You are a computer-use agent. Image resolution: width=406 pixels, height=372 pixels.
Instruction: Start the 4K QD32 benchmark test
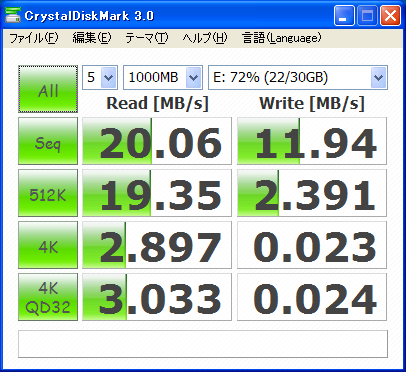48,297
